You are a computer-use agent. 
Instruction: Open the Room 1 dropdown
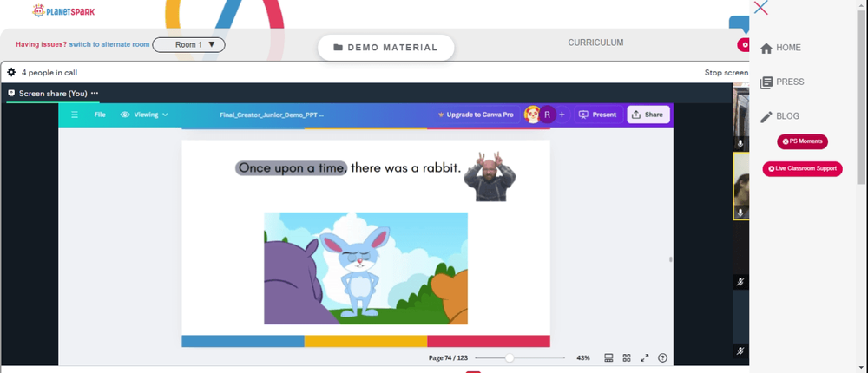click(x=188, y=44)
